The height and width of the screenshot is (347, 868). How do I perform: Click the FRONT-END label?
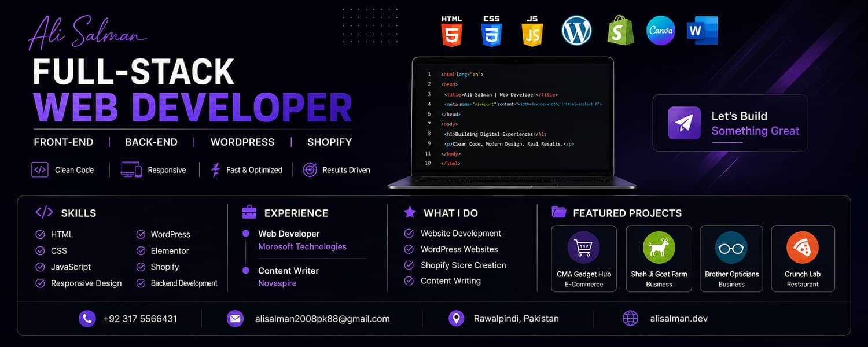tap(64, 142)
